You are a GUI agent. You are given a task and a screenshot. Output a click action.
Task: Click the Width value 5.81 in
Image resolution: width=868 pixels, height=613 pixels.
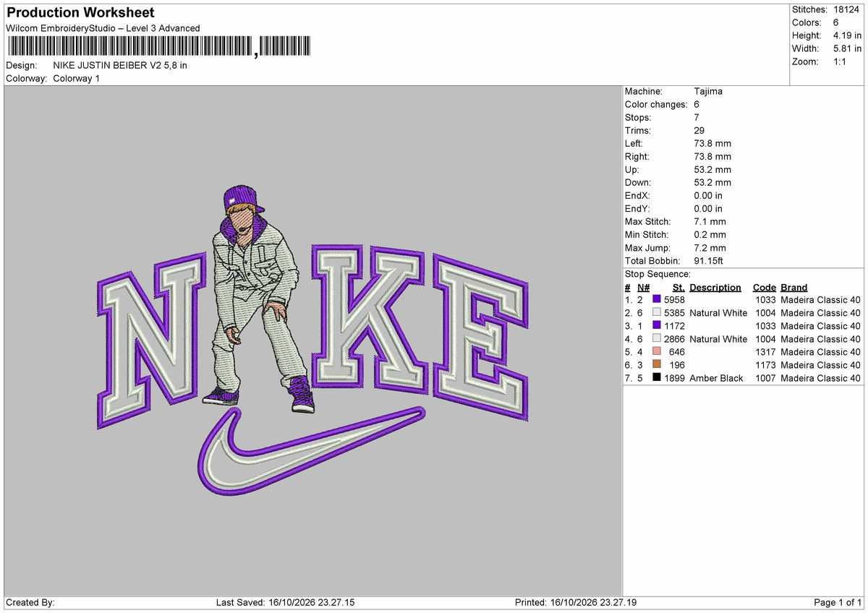tap(847, 48)
